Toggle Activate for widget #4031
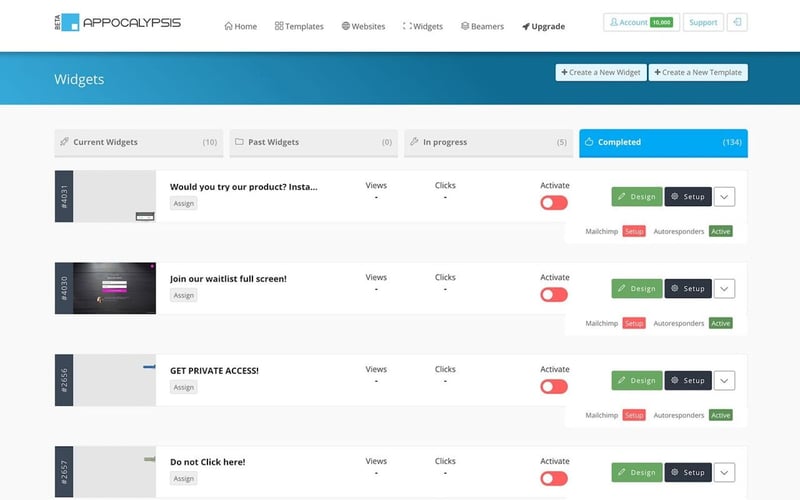The width and height of the screenshot is (800, 500). (554, 203)
